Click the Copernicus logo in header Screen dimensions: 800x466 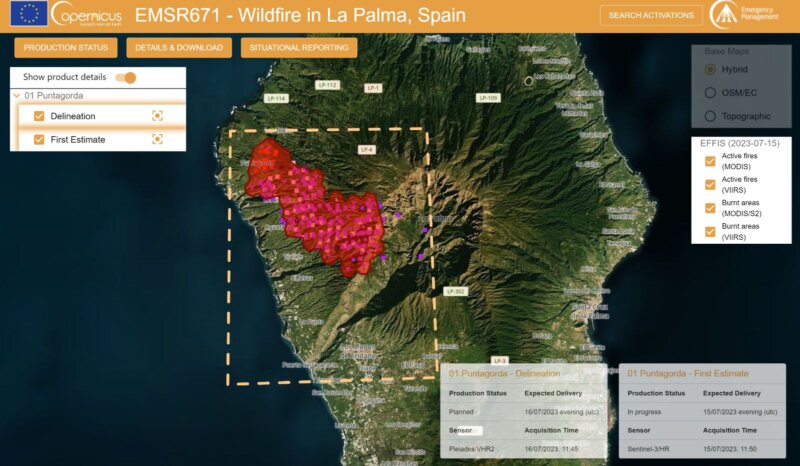pyautogui.click(x=86, y=14)
